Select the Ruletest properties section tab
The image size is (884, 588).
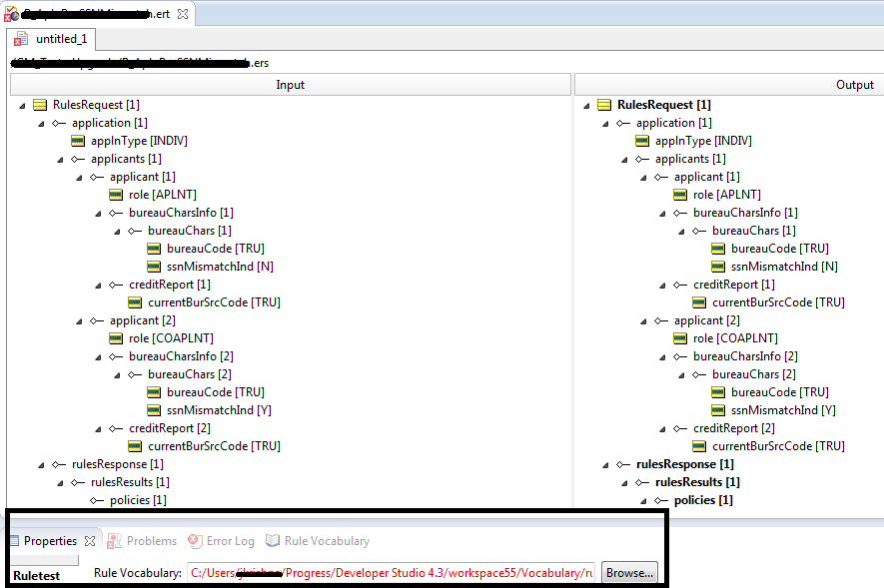(37, 576)
